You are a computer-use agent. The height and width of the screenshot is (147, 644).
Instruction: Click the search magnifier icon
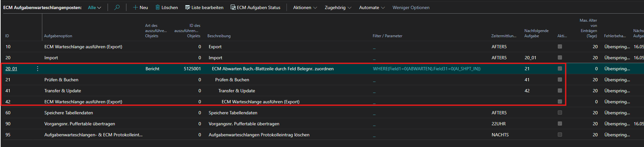(x=117, y=7)
